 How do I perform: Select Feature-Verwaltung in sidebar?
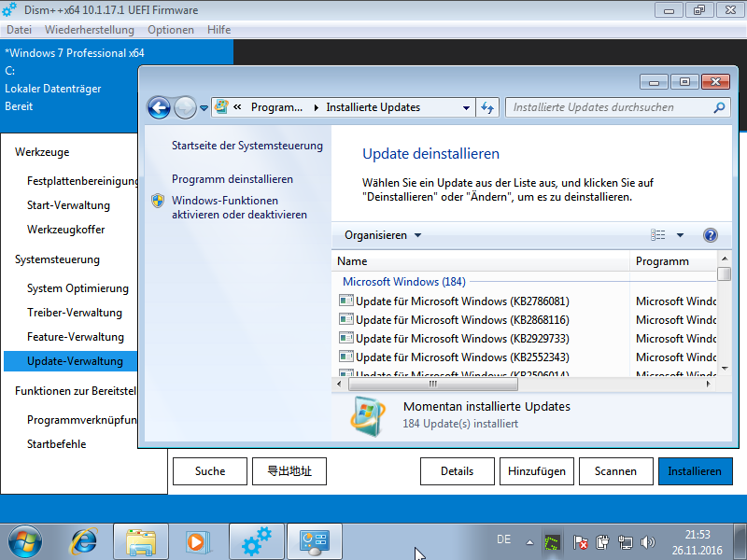point(76,337)
